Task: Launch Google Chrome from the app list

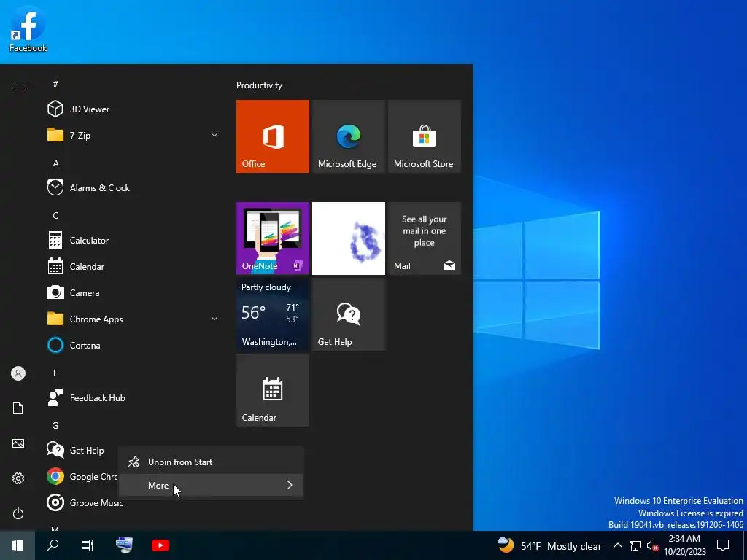Action: pyautogui.click(x=81, y=477)
